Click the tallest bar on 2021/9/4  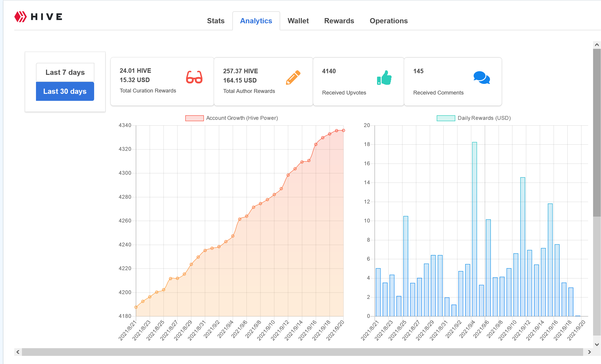click(x=475, y=229)
